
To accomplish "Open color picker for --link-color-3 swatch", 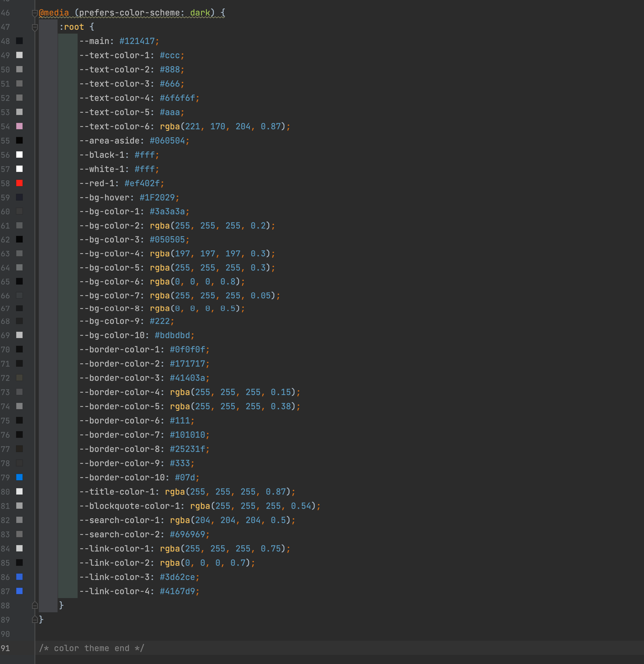I will tap(19, 577).
